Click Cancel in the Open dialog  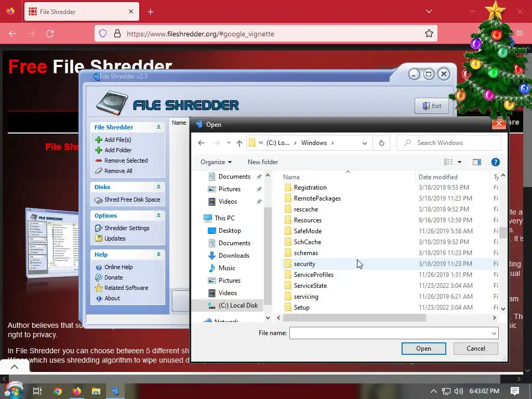coord(476,349)
